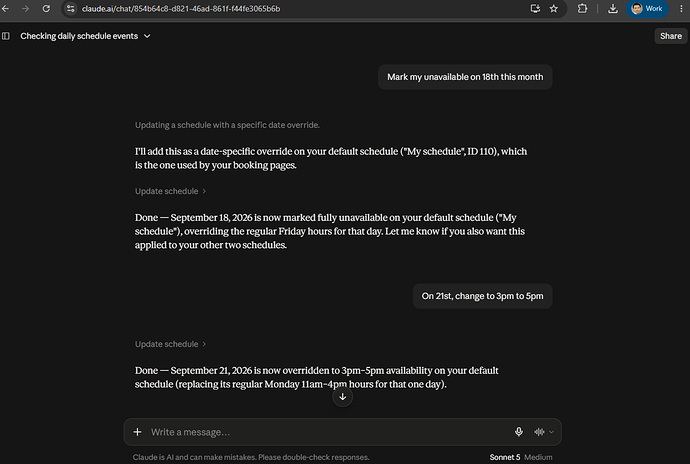Click the plus attachment icon

137,432
